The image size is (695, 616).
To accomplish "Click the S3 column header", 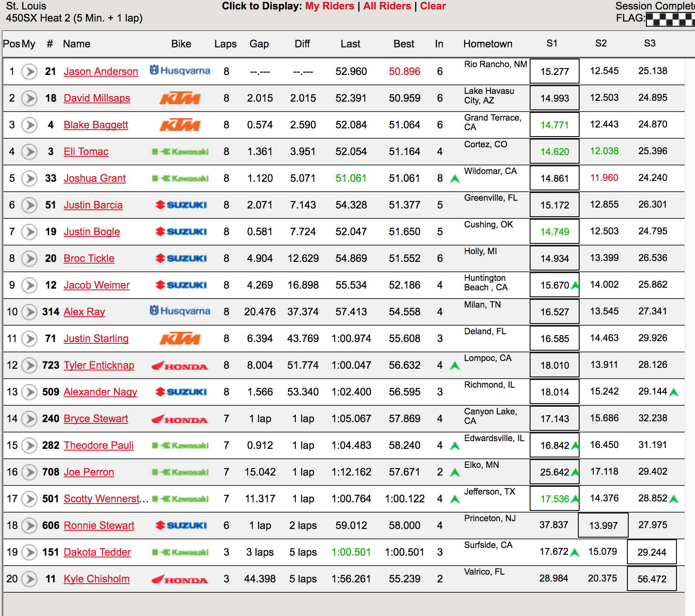I will click(650, 44).
